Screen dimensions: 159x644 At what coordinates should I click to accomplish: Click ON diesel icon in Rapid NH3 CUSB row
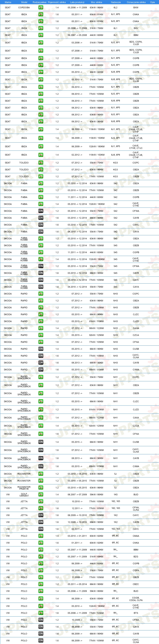pyautogui.click(x=41, y=349)
